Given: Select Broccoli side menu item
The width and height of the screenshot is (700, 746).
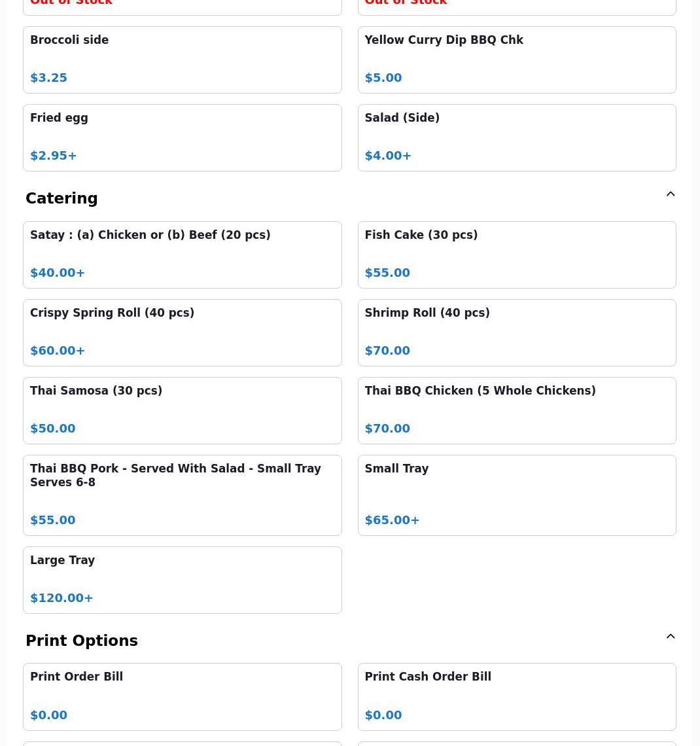Looking at the screenshot, I should pyautogui.click(x=183, y=60).
